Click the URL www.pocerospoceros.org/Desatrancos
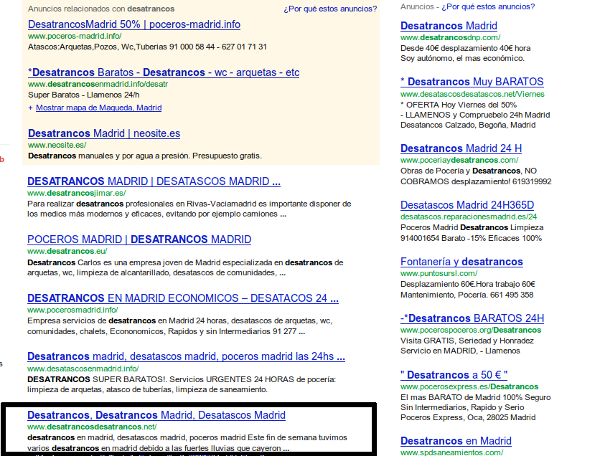 (471, 330)
